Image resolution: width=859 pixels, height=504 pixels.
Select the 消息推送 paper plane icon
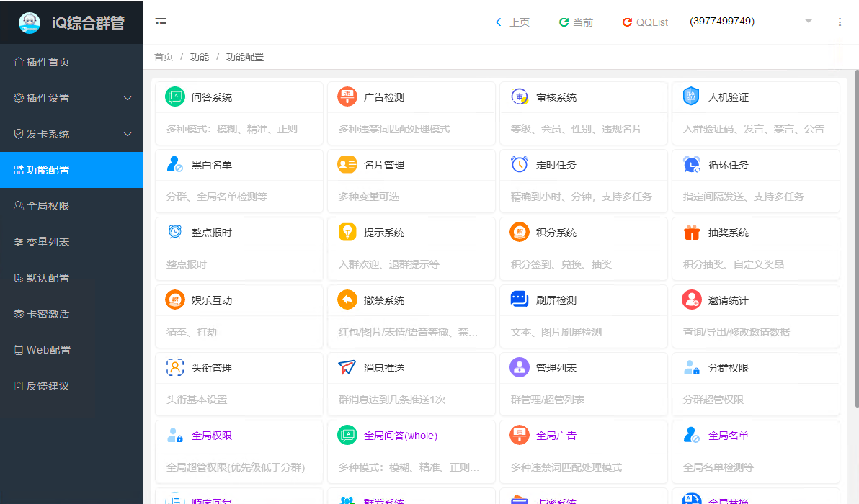347,367
